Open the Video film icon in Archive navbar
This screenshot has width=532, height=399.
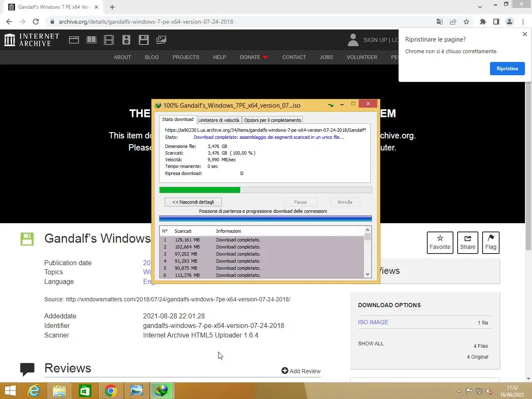point(109,40)
